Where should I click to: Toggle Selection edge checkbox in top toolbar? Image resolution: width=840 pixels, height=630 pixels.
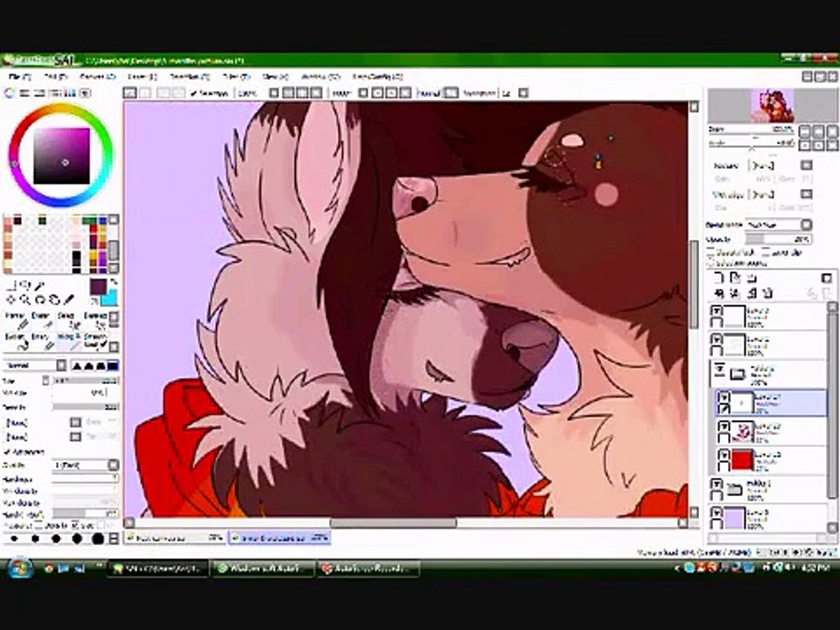point(194,94)
